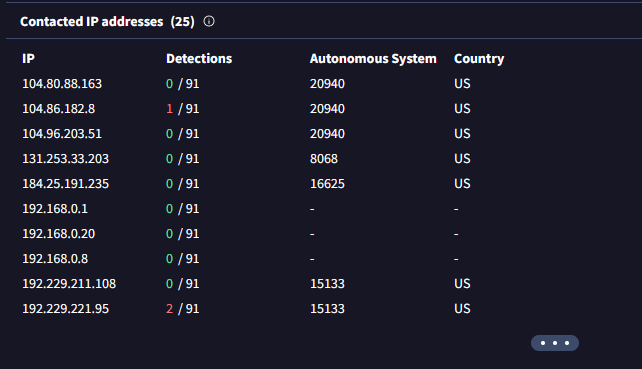Open IP address 104.80.88.163
Image resolution: width=642 pixels, height=369 pixels.
pyautogui.click(x=62, y=84)
